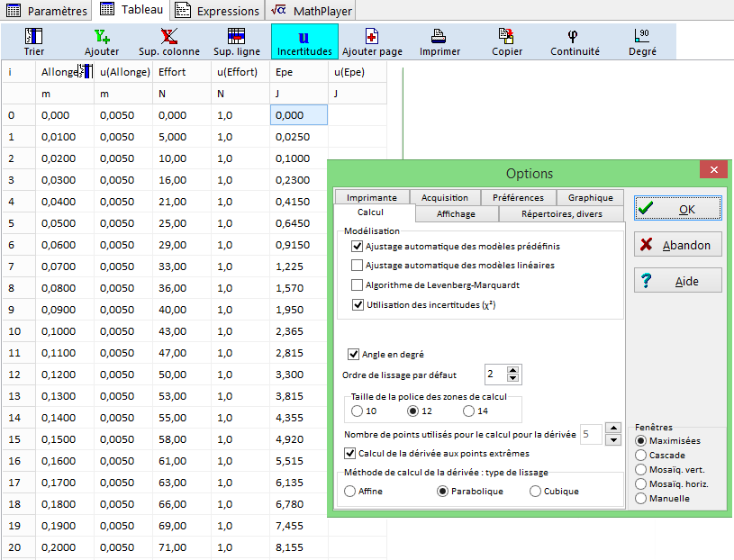Open the Répertoires, divers tab
Image resolution: width=734 pixels, height=560 pixels.
(562, 213)
